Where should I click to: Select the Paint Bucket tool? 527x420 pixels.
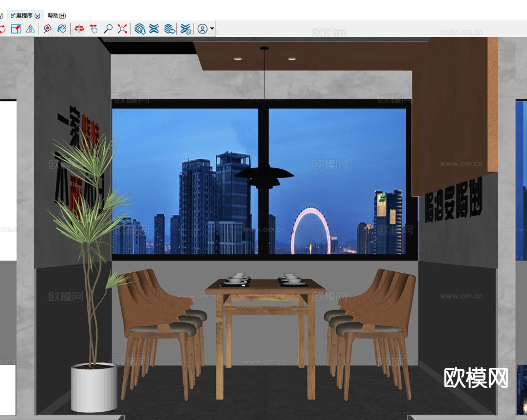(62, 29)
